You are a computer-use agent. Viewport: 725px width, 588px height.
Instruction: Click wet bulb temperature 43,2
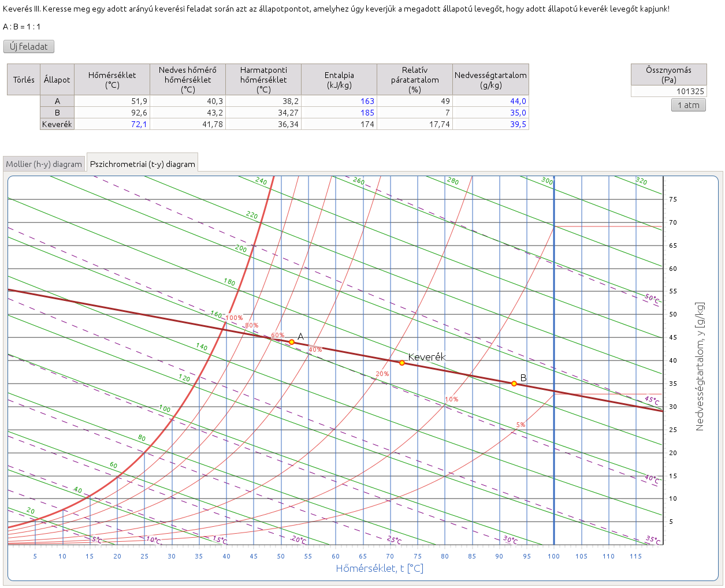coord(188,113)
